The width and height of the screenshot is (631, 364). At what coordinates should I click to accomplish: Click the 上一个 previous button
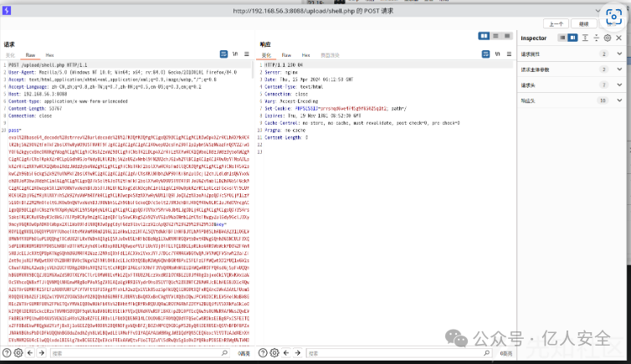[557, 23]
